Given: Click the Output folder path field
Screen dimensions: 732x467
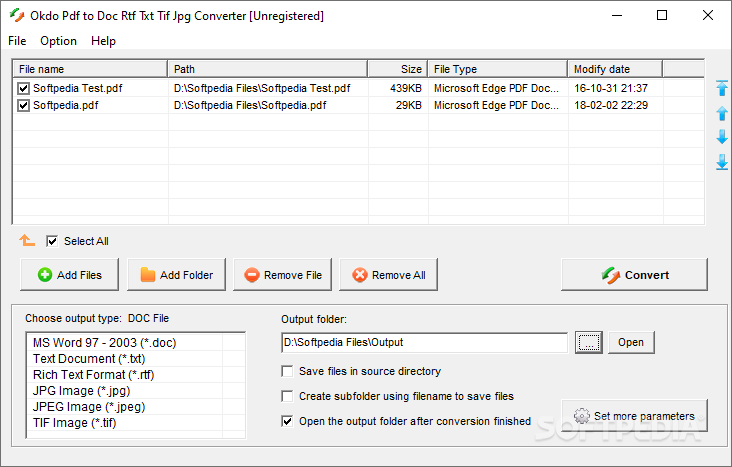Looking at the screenshot, I should pos(425,342).
